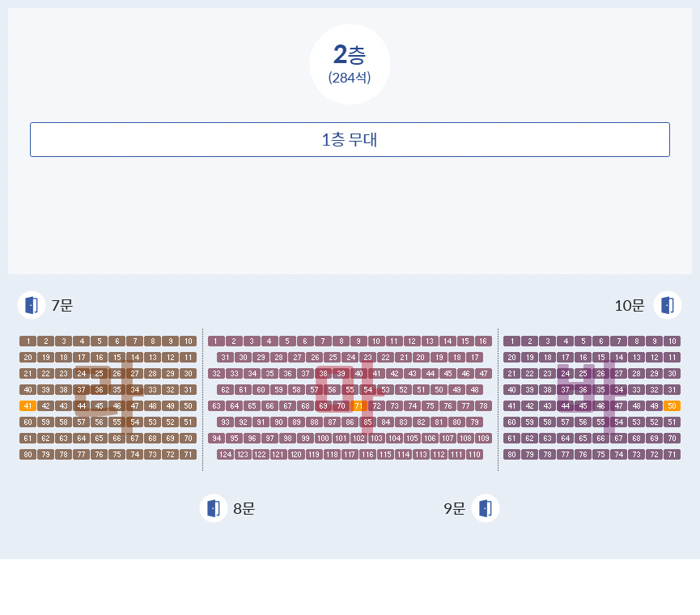Choose seat 80 in the right purple section
Viewport: 700px width, 615px height.
tap(511, 455)
